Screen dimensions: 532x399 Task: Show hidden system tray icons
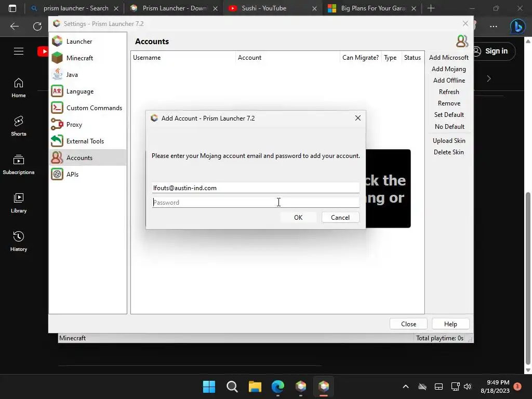405,387
